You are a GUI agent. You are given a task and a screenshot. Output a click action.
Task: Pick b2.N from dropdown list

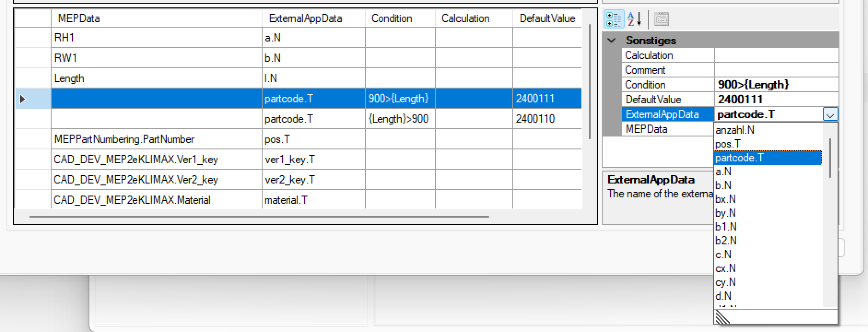click(x=768, y=241)
